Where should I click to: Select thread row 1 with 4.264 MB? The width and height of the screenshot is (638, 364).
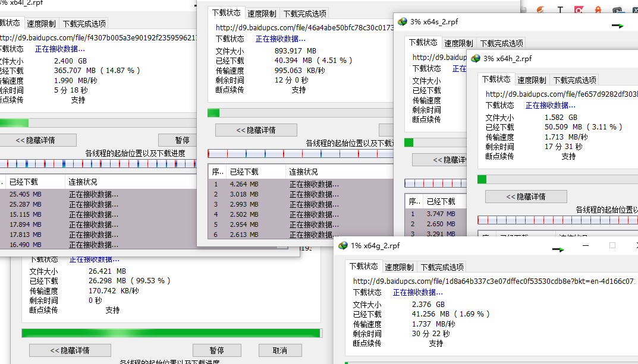301,184
